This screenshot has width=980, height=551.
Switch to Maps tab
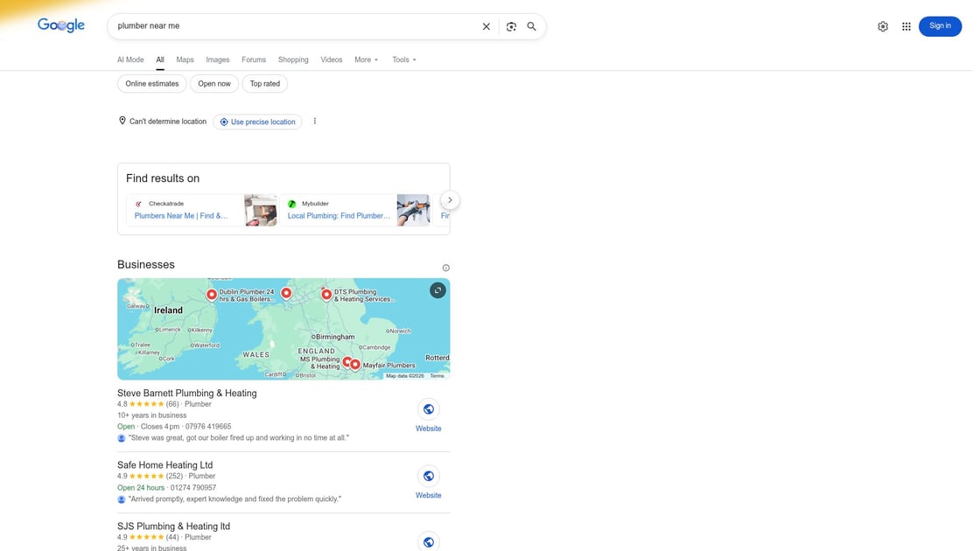click(185, 60)
